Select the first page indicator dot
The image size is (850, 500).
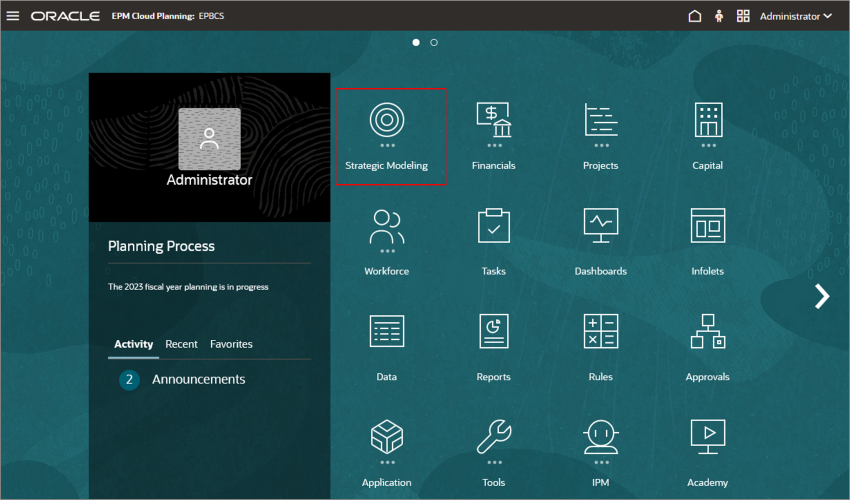(x=416, y=42)
